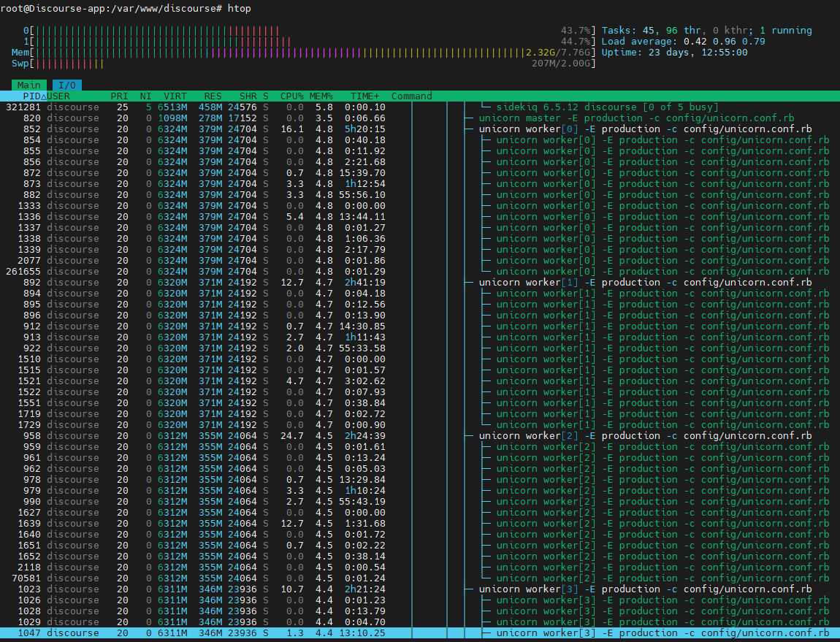Select process row with PID 913
Screen dimensions: 840x642
click(x=420, y=337)
